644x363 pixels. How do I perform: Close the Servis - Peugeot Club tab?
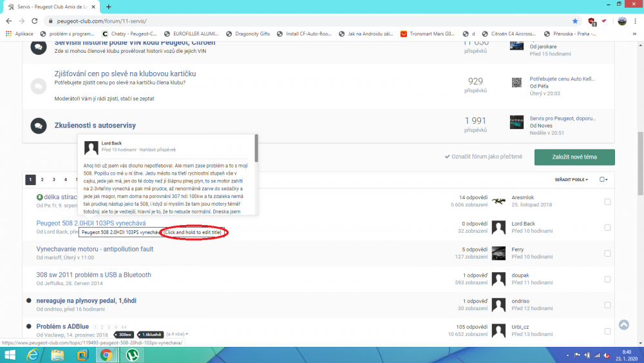pyautogui.click(x=93, y=6)
